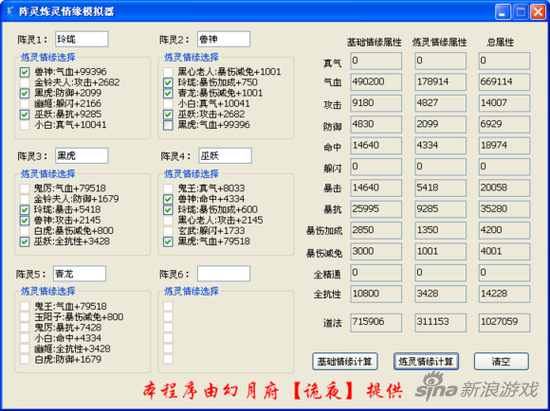
Task: Uncheck 兽神:攻击+2145 checkbox
Action: click(25, 220)
